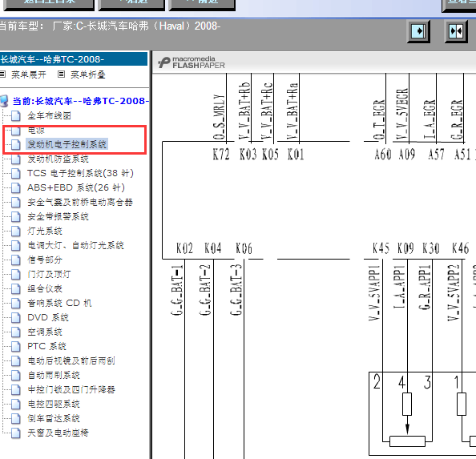Select the 门灯及顶灯 entry
The height and width of the screenshot is (459, 476).
click(x=49, y=274)
